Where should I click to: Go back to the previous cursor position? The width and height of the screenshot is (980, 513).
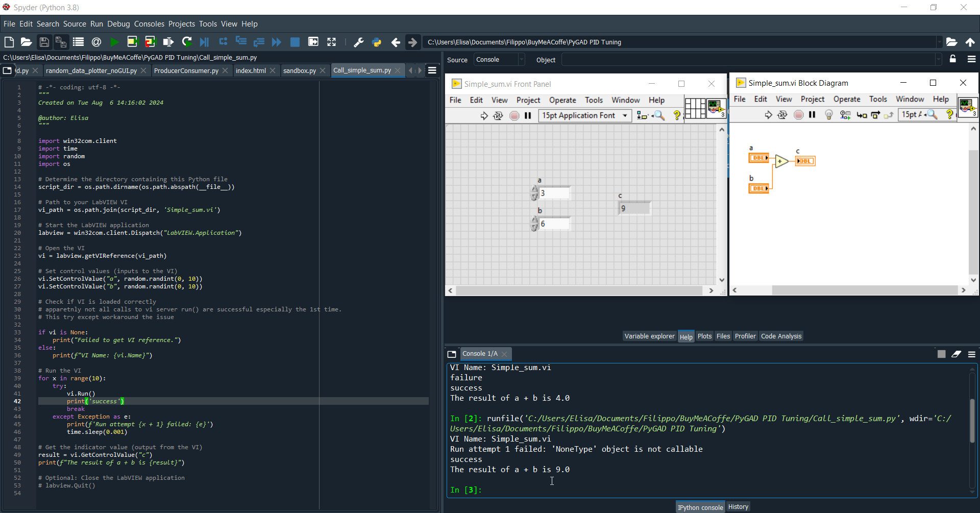[396, 42]
